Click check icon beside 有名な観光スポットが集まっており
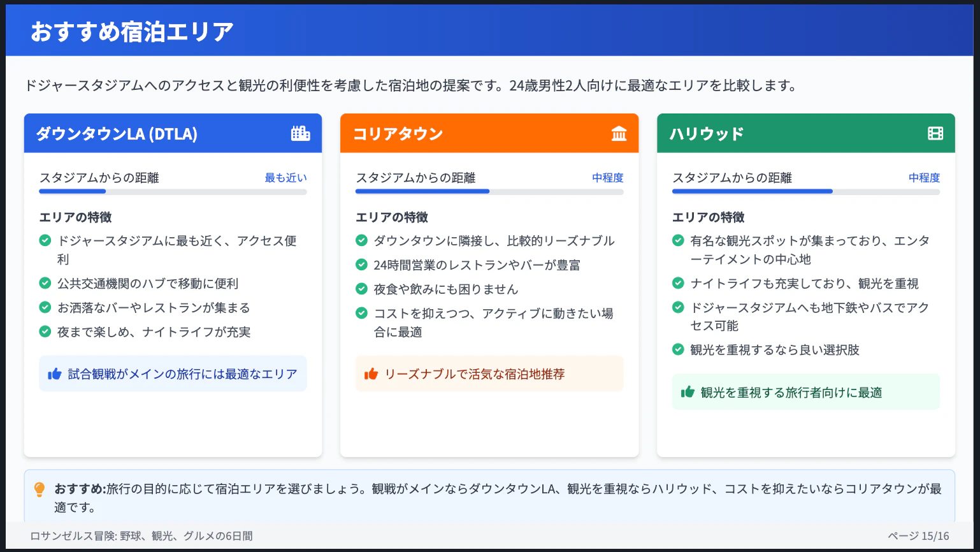Screen dimensions: 980x552 click(x=678, y=240)
